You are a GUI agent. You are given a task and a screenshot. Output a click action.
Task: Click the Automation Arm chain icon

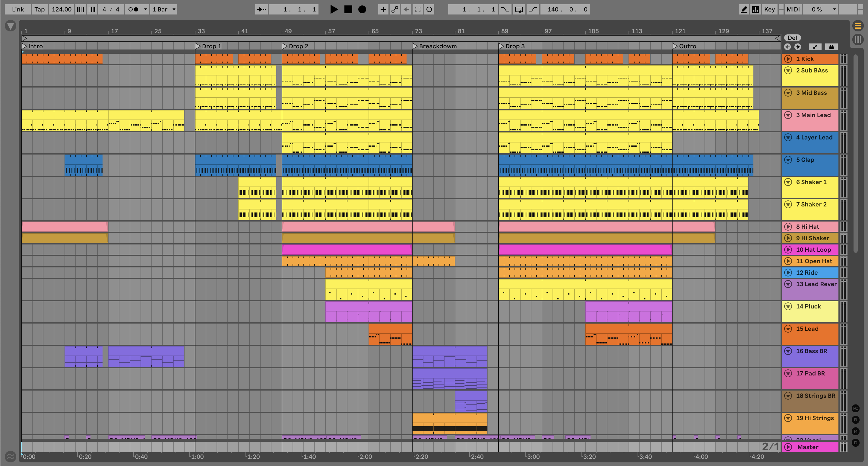(394, 9)
